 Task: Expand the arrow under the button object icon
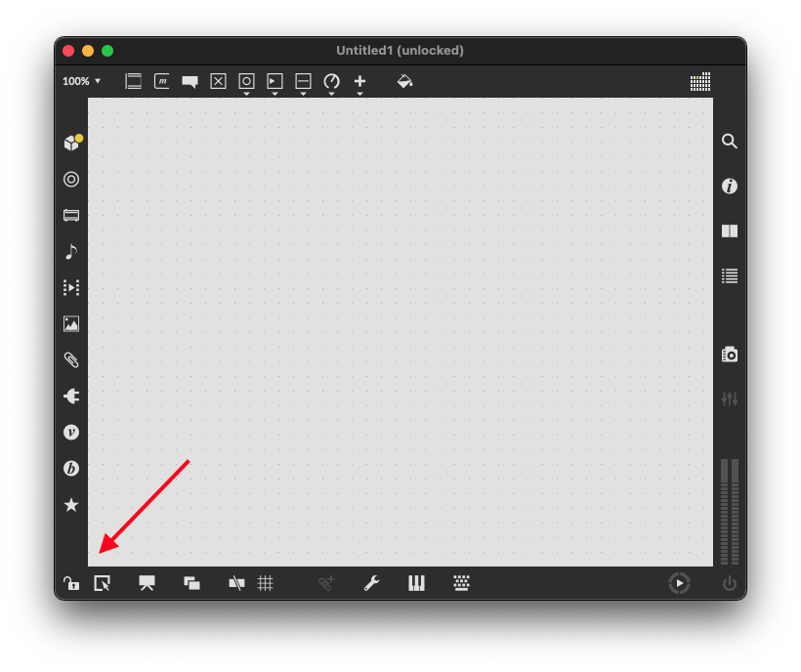click(x=246, y=94)
